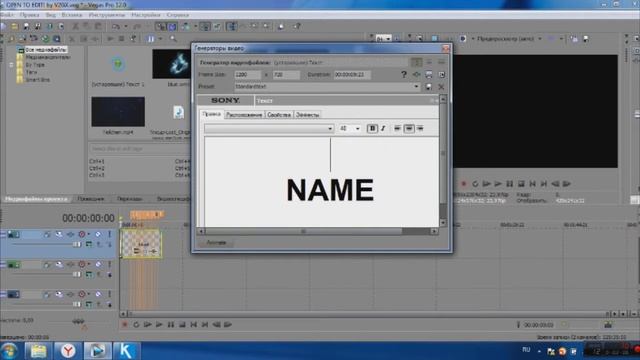Image resolution: width=640 pixels, height=360 pixels.
Task: Open the Настройки menu
Action: click(x=146, y=15)
